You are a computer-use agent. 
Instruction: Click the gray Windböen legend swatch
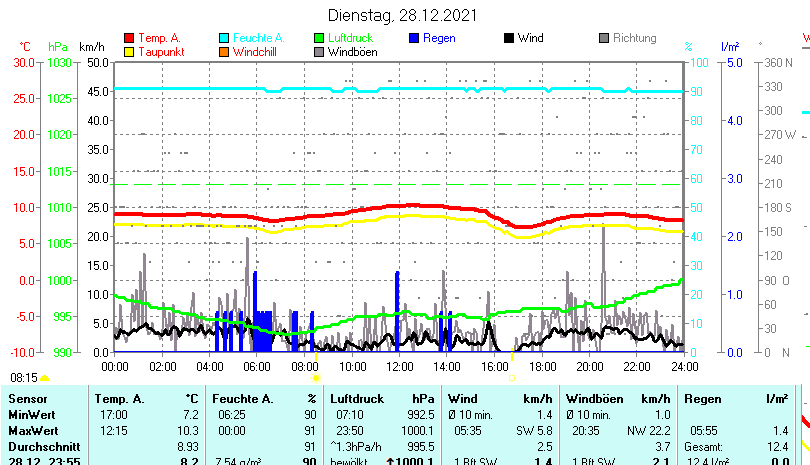pyautogui.click(x=320, y=51)
